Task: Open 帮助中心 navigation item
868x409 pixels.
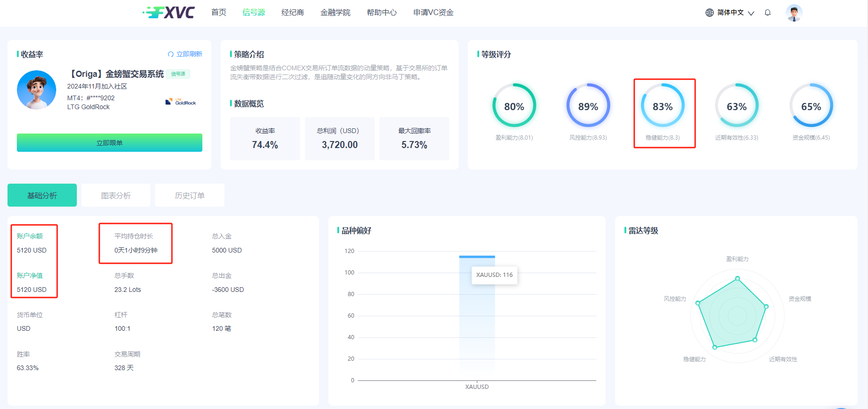Action: pyautogui.click(x=382, y=13)
